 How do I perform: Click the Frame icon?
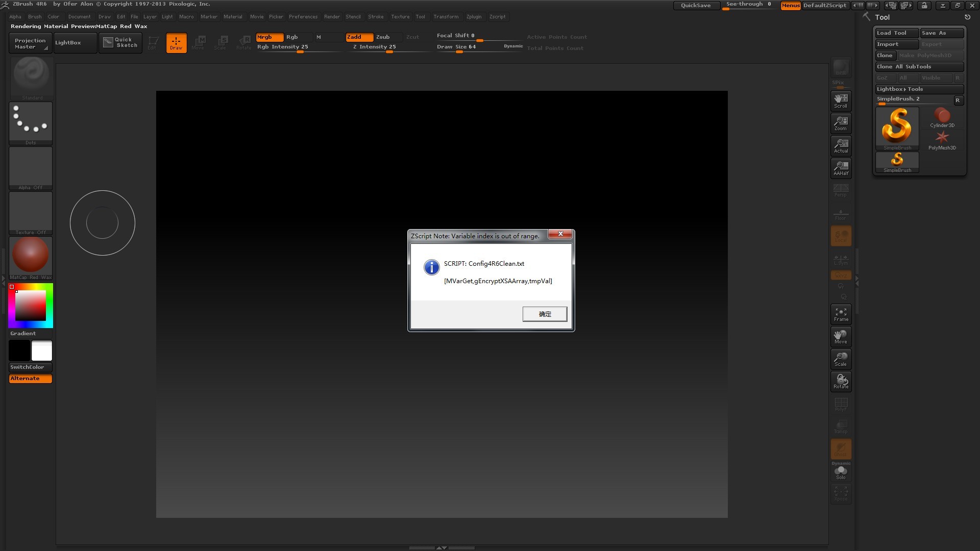[841, 314]
